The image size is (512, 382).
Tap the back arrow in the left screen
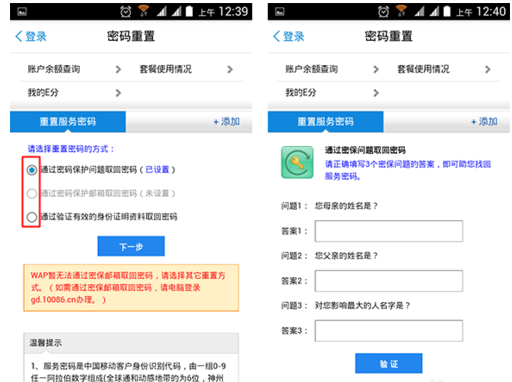pyautogui.click(x=19, y=36)
